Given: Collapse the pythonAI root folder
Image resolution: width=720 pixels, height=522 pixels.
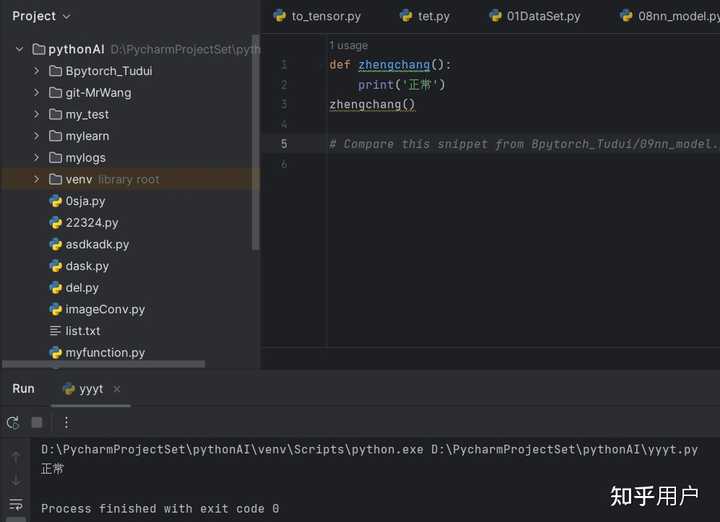Looking at the screenshot, I should click(x=19, y=49).
